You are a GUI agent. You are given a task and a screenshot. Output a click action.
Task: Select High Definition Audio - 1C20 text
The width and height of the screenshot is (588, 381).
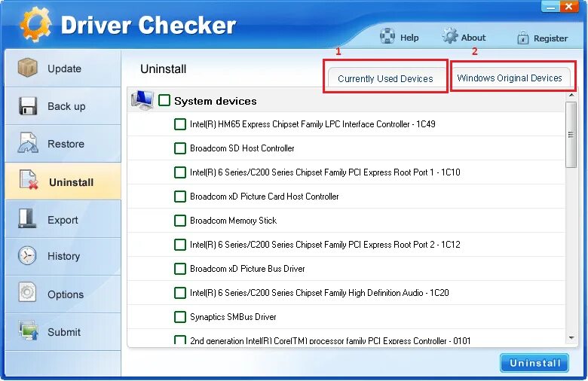click(x=320, y=293)
